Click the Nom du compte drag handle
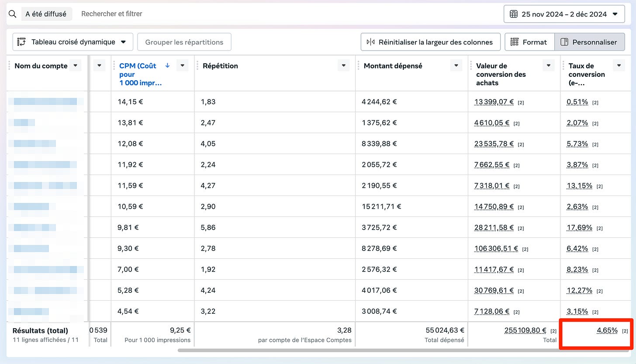This screenshot has width=636, height=364. tap(10, 65)
